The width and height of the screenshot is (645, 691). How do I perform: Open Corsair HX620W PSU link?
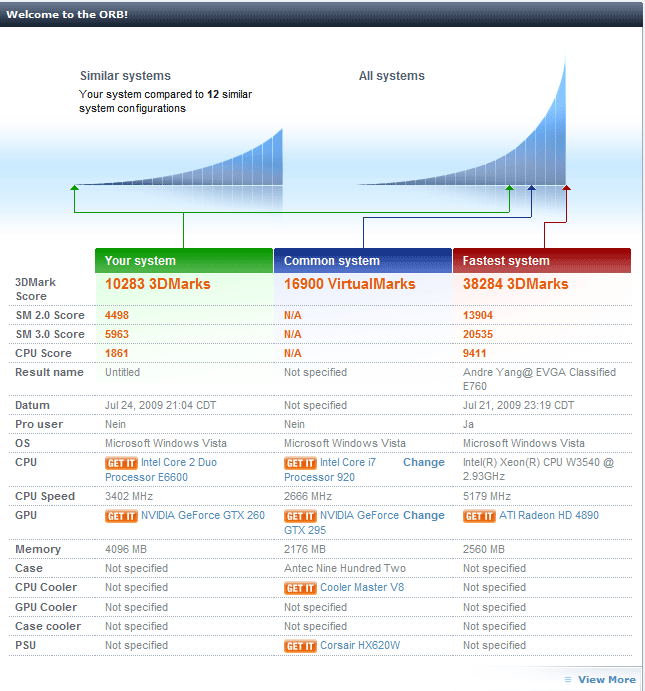(x=360, y=645)
